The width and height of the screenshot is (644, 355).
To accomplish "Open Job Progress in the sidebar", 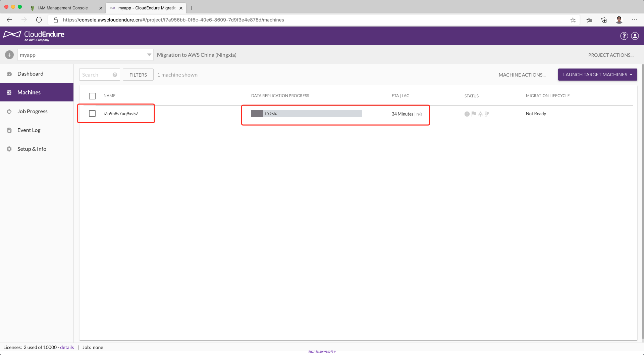I will tap(32, 112).
